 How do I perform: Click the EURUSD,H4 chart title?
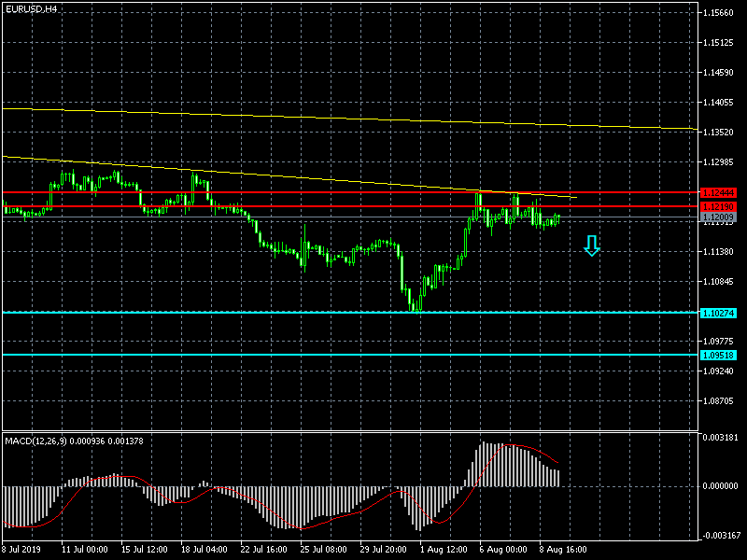32,8
